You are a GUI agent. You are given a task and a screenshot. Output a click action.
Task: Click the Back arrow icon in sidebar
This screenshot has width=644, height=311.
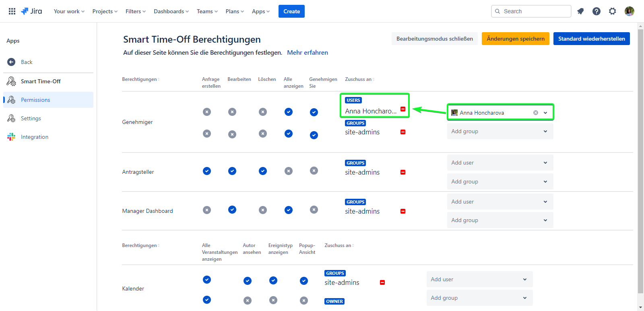coord(11,62)
